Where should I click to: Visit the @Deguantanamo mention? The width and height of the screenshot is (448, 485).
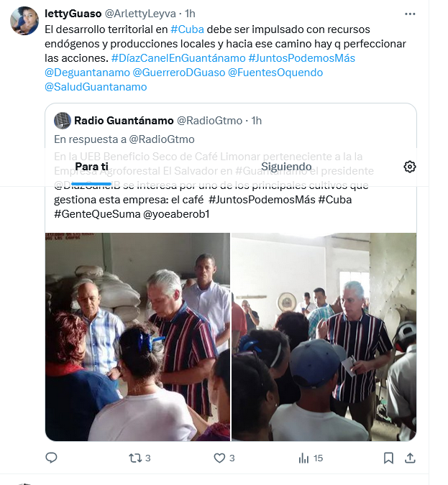(x=87, y=73)
